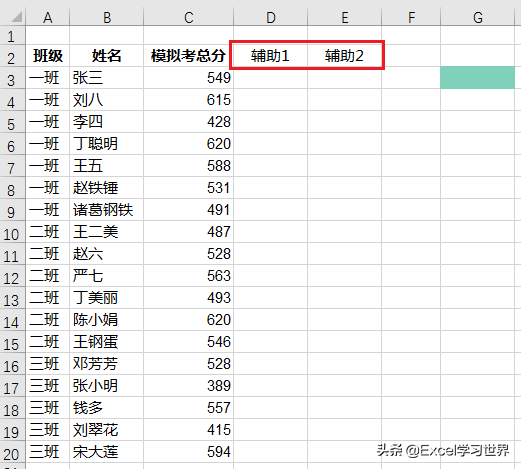This screenshot has height=469, width=521.
Task: Click the name cell 严七
Action: [x=107, y=276]
